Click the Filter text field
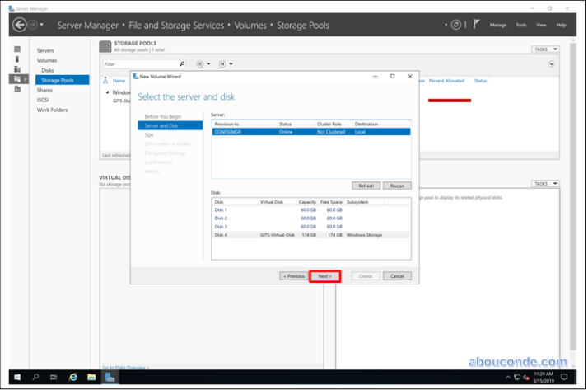 click(x=138, y=63)
